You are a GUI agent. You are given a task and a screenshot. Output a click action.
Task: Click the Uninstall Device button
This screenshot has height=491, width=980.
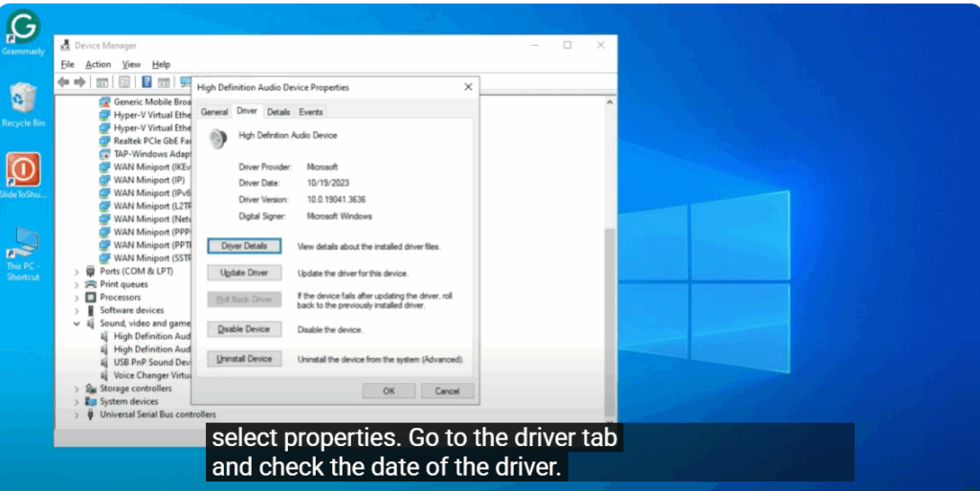[244, 359]
